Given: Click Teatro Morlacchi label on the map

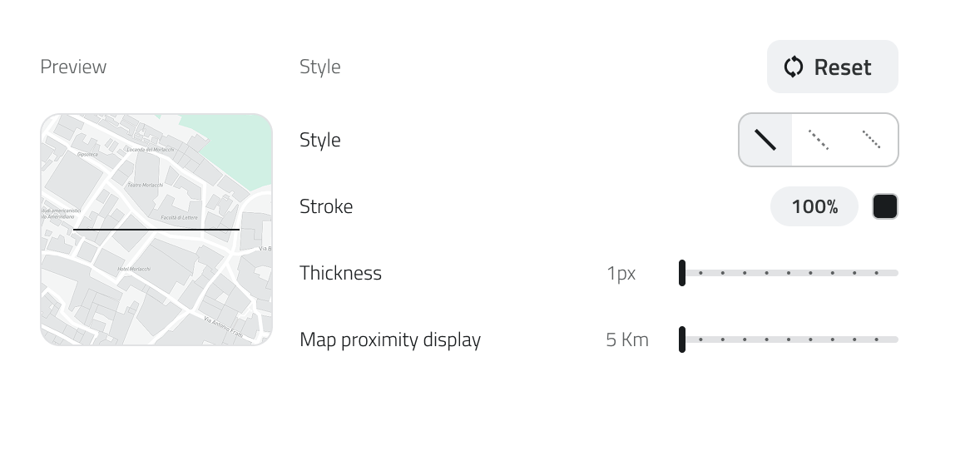Looking at the screenshot, I should pyautogui.click(x=146, y=185).
